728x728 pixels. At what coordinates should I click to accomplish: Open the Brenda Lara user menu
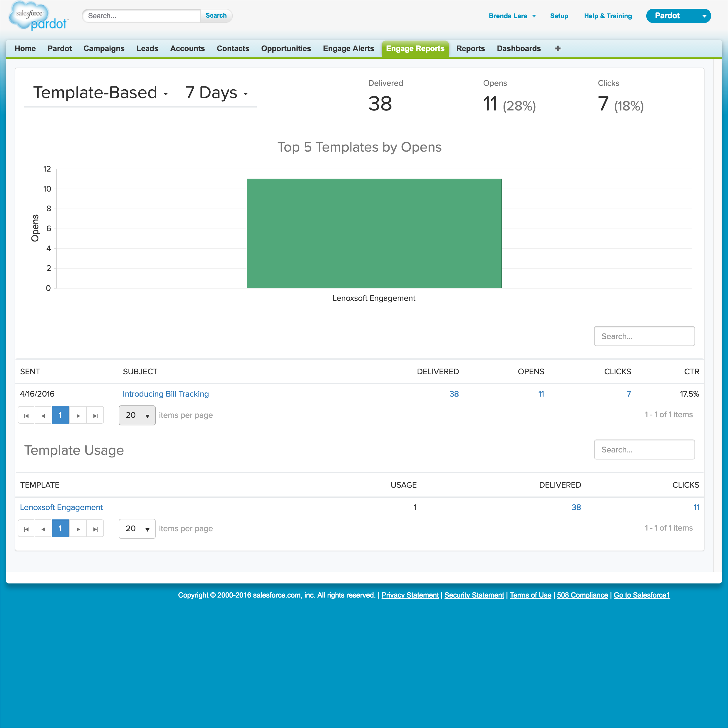[x=512, y=16]
